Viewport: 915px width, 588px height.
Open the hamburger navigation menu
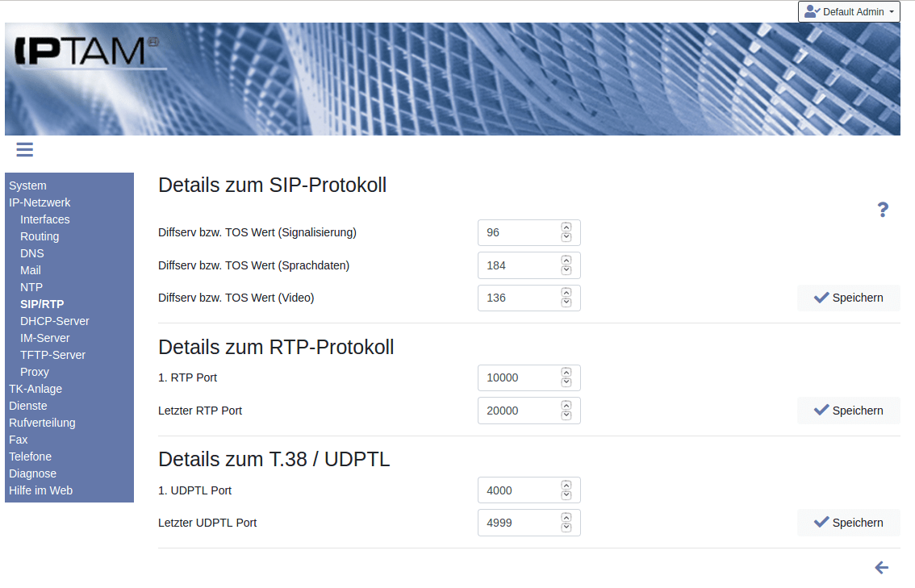24,149
